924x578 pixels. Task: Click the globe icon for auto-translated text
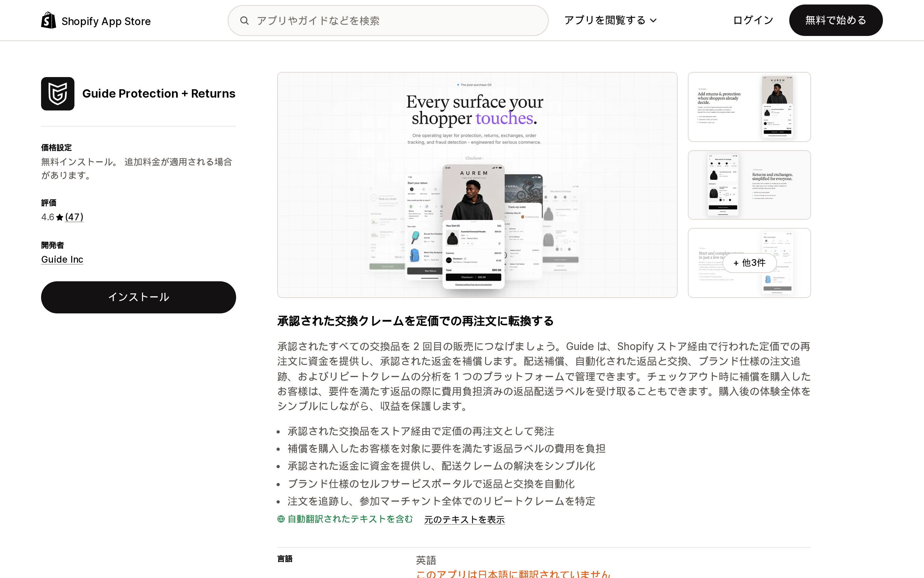[281, 519]
